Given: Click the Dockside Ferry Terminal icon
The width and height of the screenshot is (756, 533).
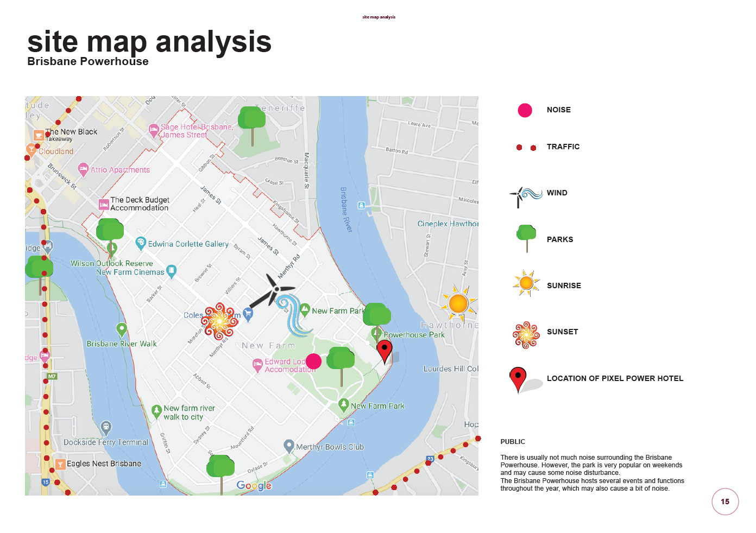Looking at the screenshot, I should point(106,428).
